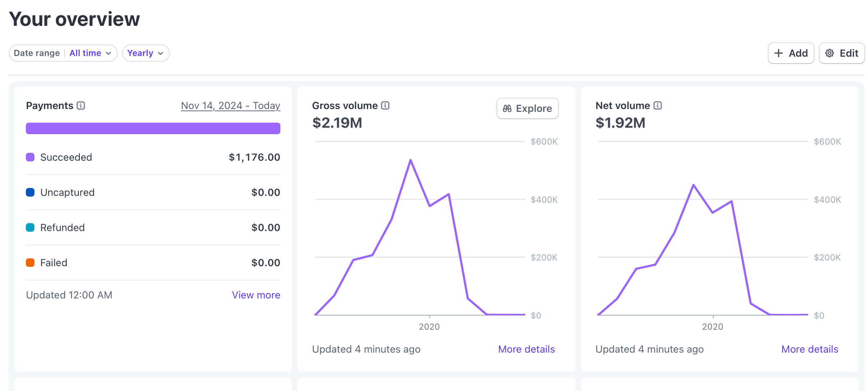Click the Succeeded purple legend swatch
The width and height of the screenshot is (868, 391).
(30, 157)
